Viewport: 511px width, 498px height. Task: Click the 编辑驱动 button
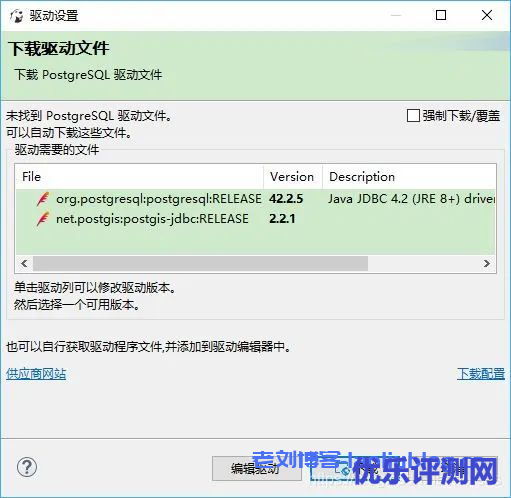click(257, 468)
